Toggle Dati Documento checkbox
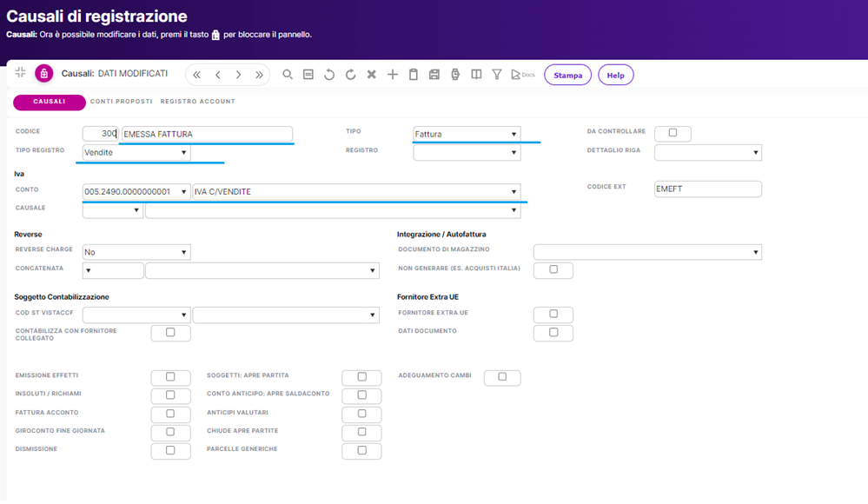The image size is (868, 504). point(553,332)
